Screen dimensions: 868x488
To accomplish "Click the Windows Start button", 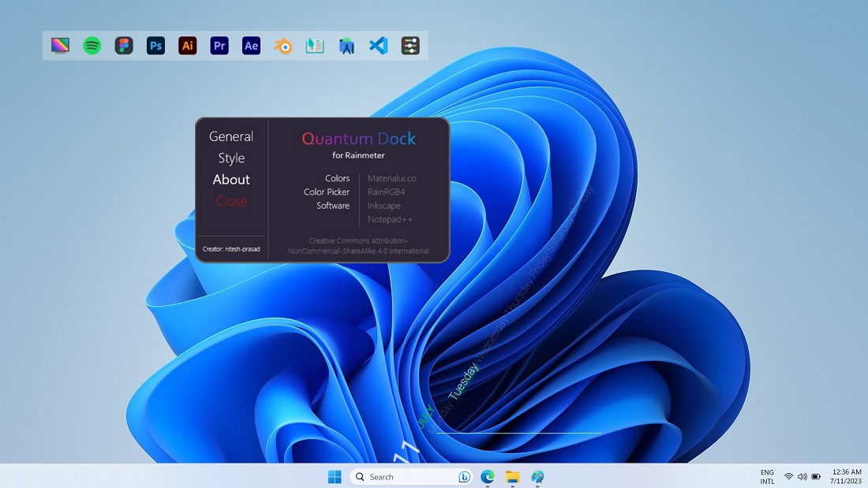I will pyautogui.click(x=334, y=476).
